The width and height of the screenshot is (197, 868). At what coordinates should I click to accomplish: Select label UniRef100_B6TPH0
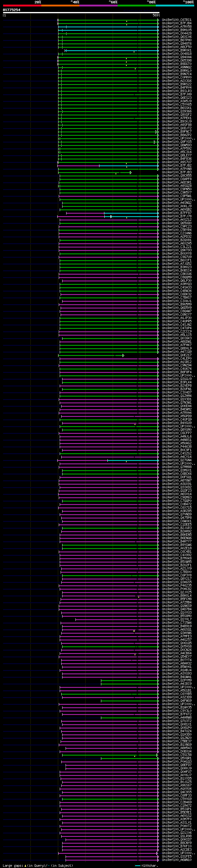click(177, 40)
